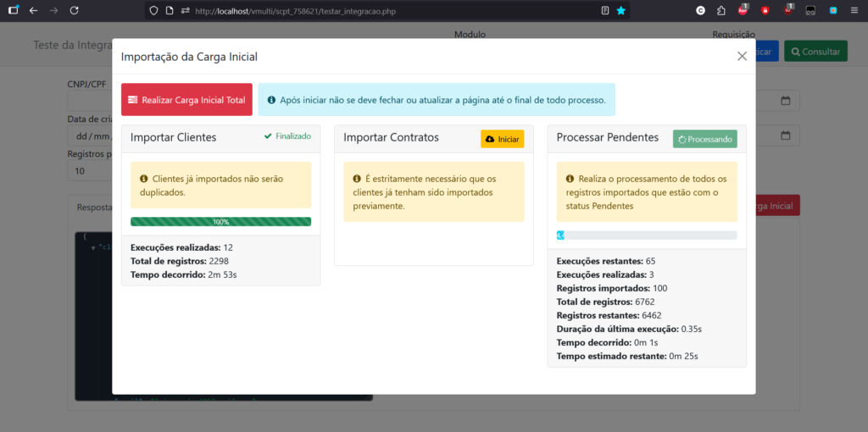The height and width of the screenshot is (432, 868).
Task: Reload the page with the refresh icon
Action: pyautogui.click(x=75, y=11)
